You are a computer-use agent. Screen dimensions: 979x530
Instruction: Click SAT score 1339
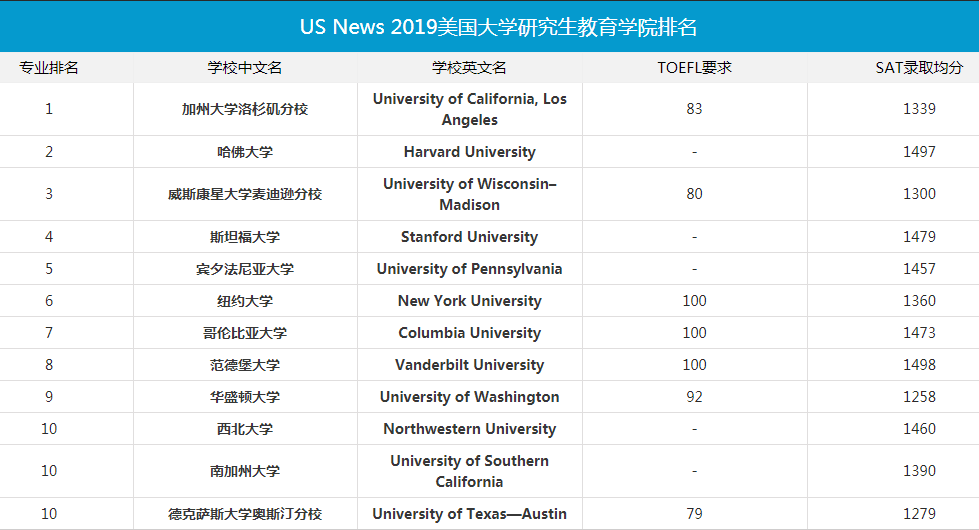click(x=919, y=109)
